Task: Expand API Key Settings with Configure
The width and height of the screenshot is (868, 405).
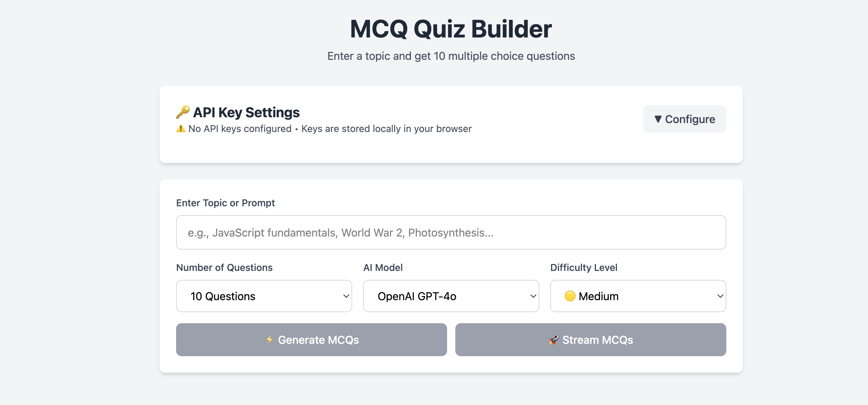Action: point(684,119)
